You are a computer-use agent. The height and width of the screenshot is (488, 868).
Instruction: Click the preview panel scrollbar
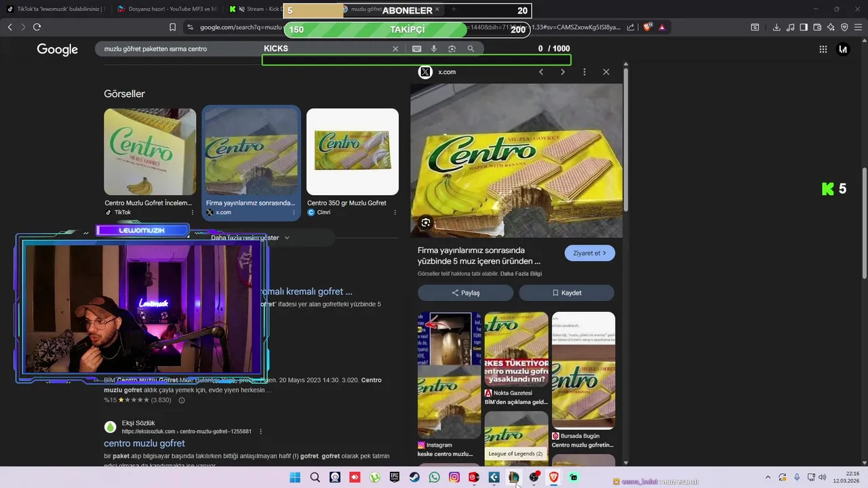click(625, 139)
